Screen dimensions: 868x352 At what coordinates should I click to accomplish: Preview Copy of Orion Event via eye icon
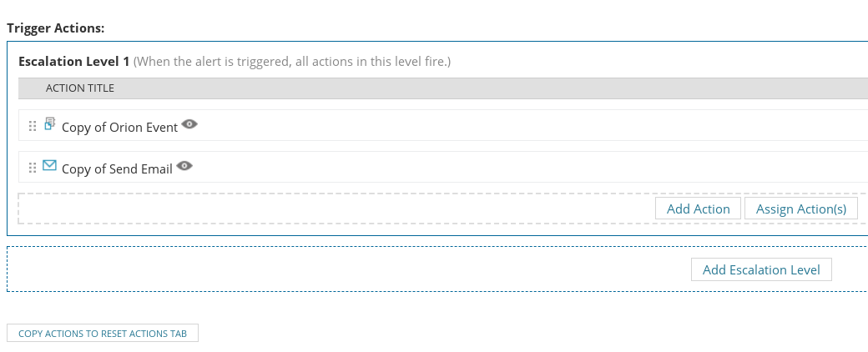[x=189, y=124]
